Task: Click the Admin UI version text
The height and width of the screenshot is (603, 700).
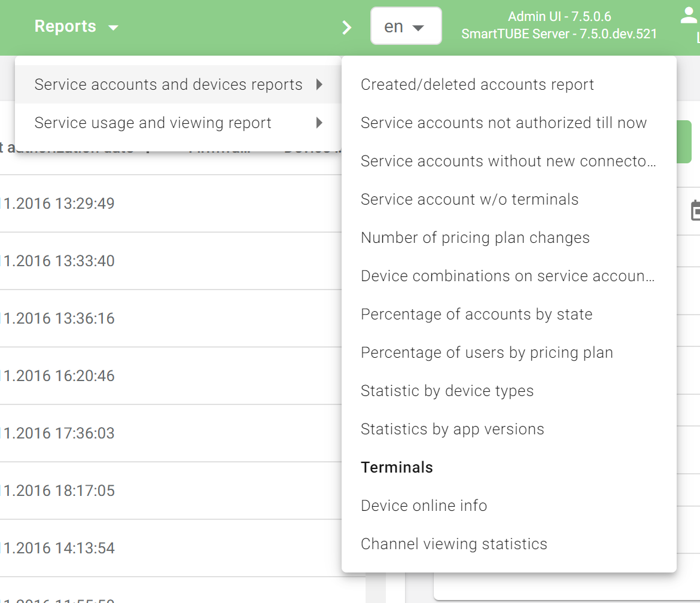Action: pos(559,17)
